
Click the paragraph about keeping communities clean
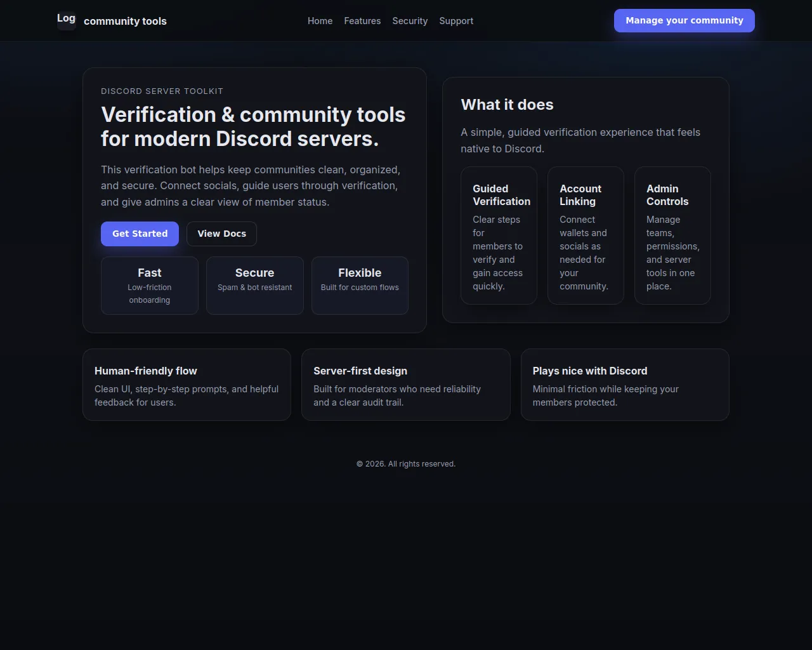pyautogui.click(x=251, y=186)
